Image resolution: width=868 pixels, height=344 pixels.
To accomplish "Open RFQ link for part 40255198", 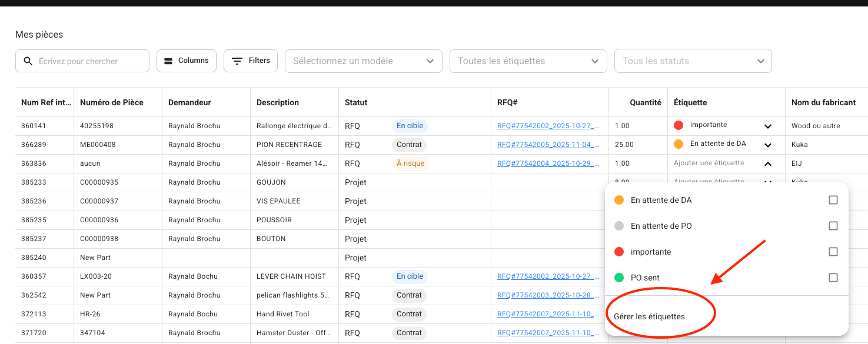I will click(x=548, y=126).
